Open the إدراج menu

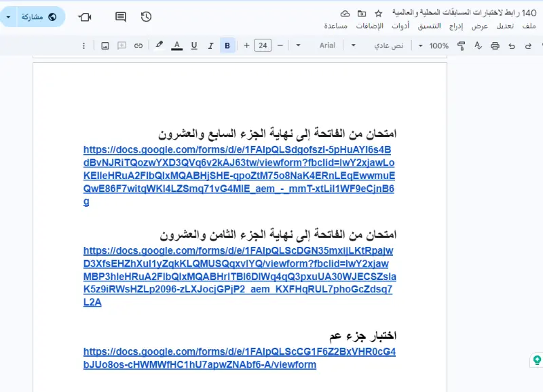[x=455, y=26]
